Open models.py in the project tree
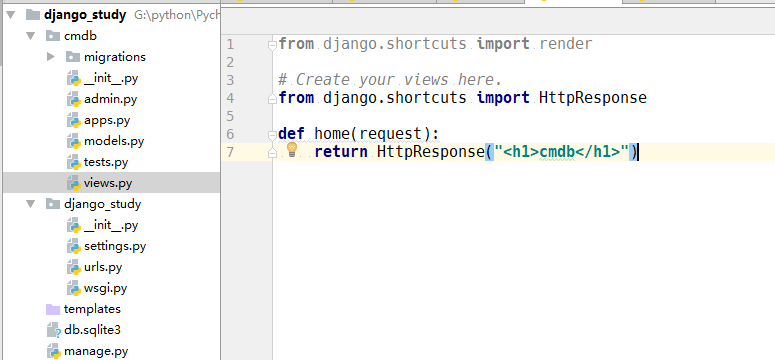775x360 pixels. tap(114, 141)
